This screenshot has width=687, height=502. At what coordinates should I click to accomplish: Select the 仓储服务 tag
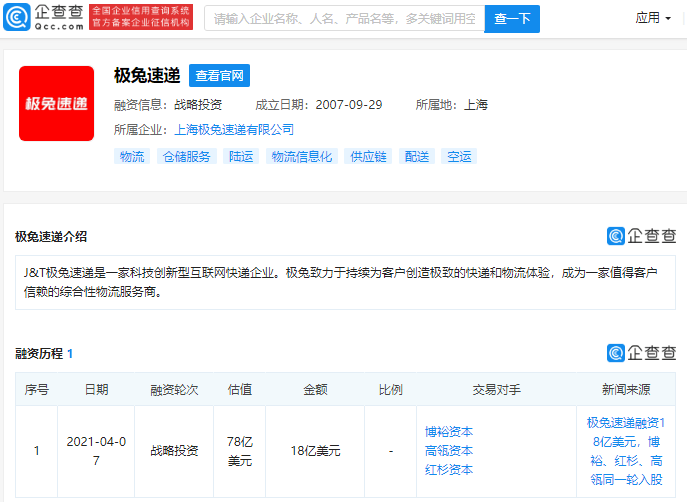tap(186, 156)
